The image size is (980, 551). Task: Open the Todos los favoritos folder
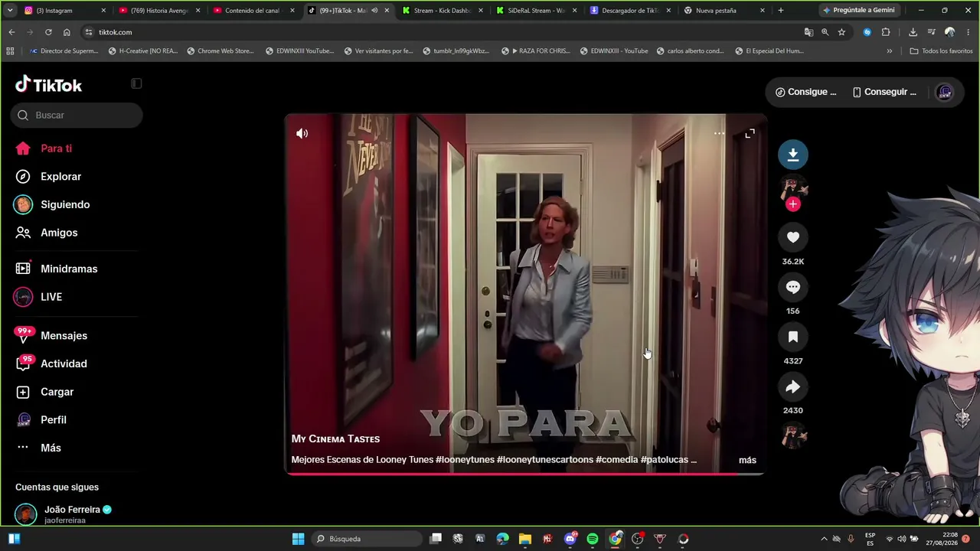(x=941, y=51)
